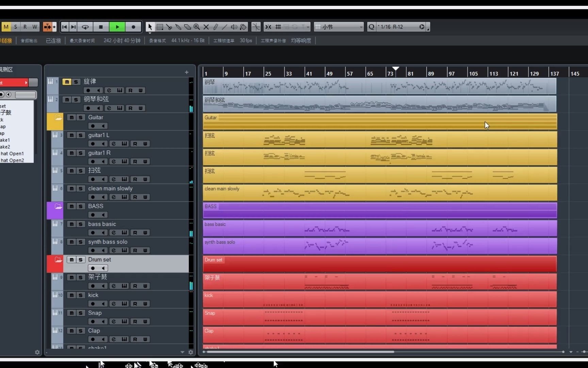This screenshot has height=368, width=588.
Task: Solo the Snap track
Action: click(81, 313)
